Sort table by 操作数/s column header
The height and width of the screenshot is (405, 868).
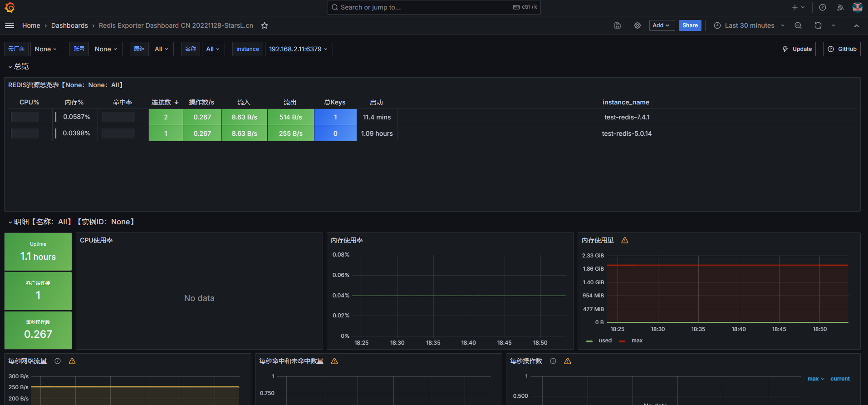point(201,102)
